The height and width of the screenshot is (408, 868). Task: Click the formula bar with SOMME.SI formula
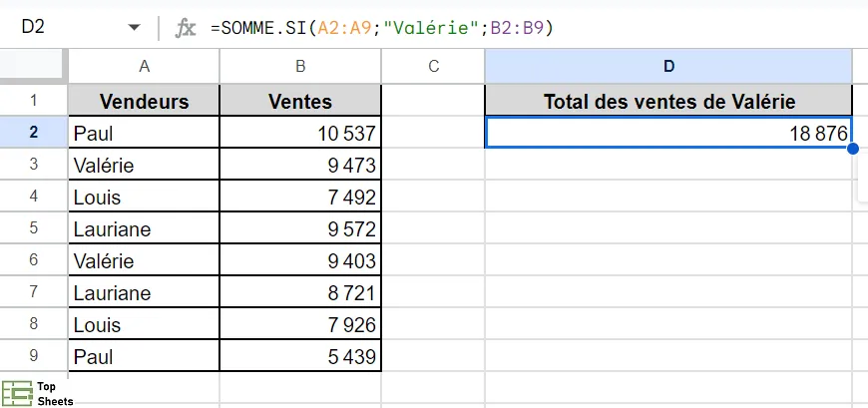(x=382, y=28)
